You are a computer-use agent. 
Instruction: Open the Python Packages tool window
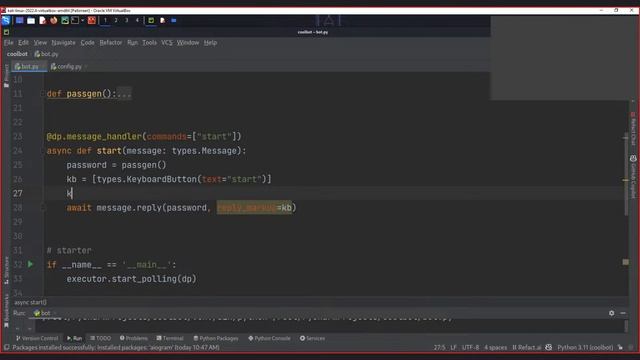coord(216,338)
